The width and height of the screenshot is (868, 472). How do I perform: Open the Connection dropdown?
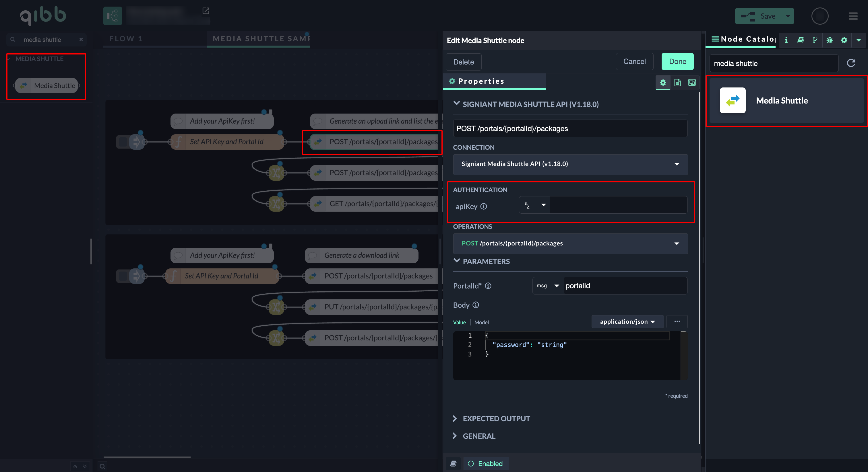tap(570, 164)
